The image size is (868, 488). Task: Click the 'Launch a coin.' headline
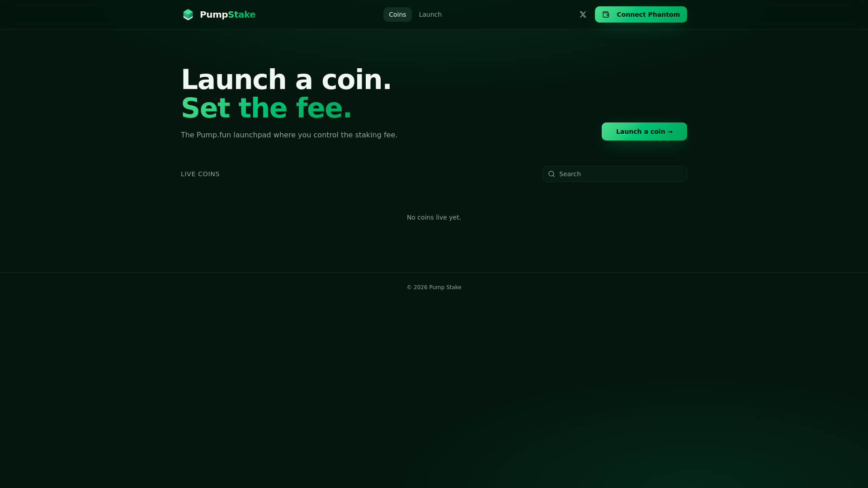286,80
